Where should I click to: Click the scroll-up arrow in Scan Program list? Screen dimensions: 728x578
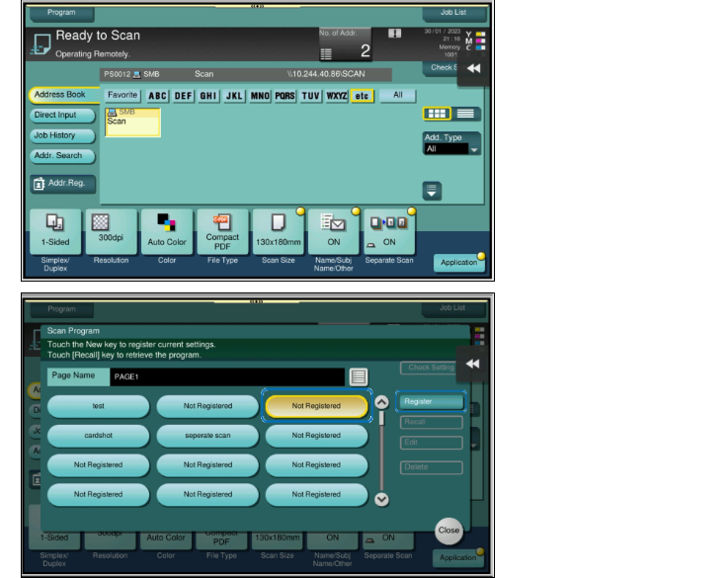[381, 402]
